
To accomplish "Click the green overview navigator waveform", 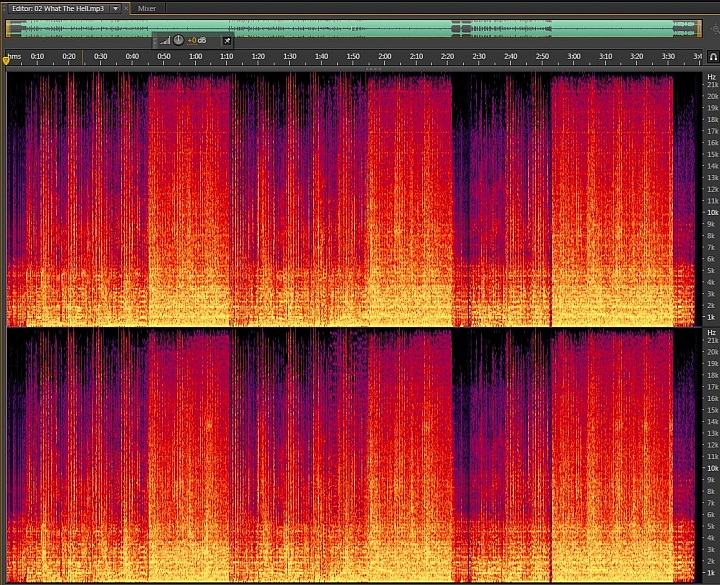I will point(354,28).
